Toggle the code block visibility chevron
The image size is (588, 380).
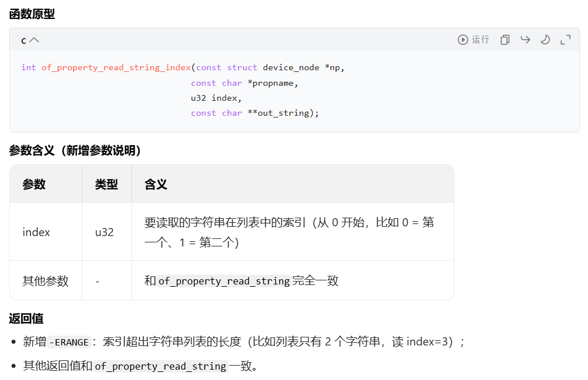(x=35, y=39)
